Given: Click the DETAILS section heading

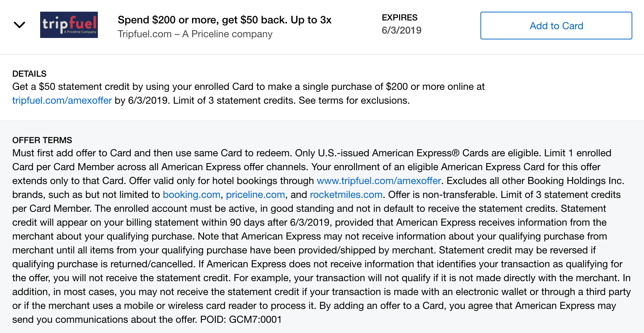Looking at the screenshot, I should tap(29, 74).
